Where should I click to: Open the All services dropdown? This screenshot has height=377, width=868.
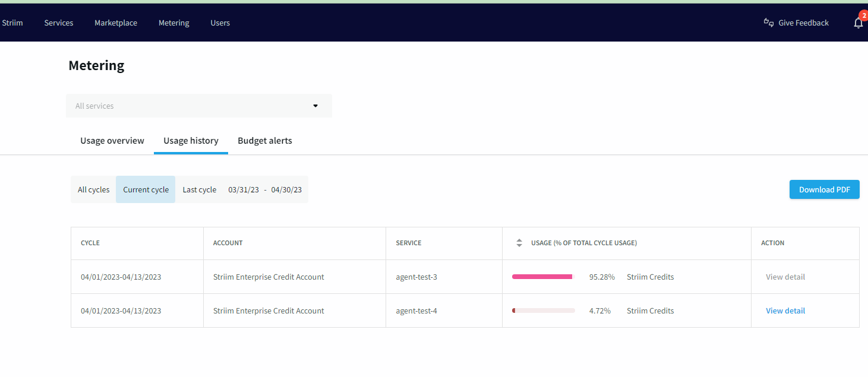199,106
